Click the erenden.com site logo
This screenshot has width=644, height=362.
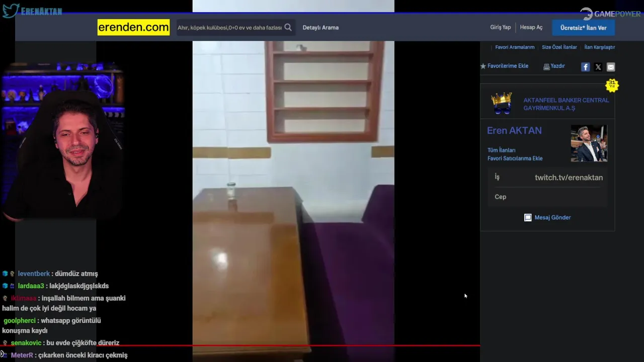pyautogui.click(x=133, y=27)
